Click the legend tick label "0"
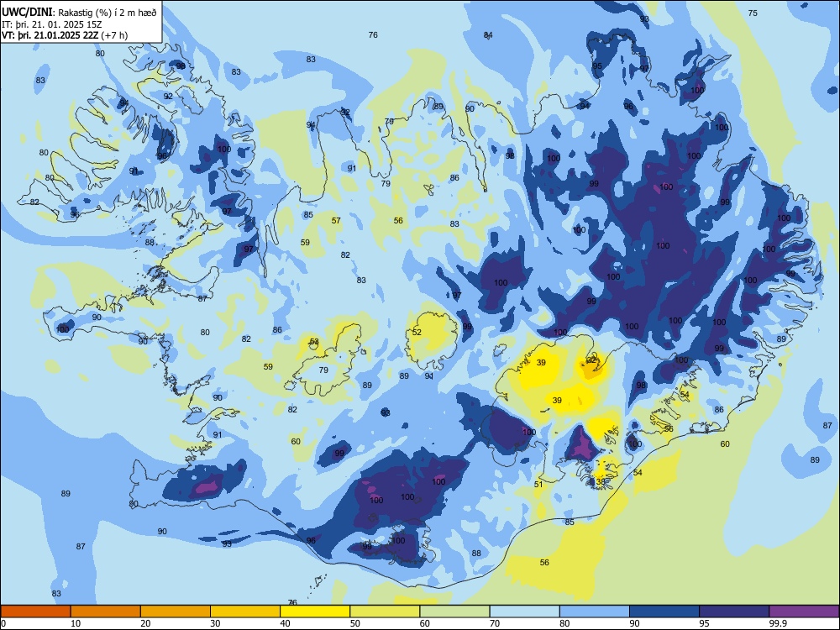This screenshot has height=630, width=840. click(3, 623)
